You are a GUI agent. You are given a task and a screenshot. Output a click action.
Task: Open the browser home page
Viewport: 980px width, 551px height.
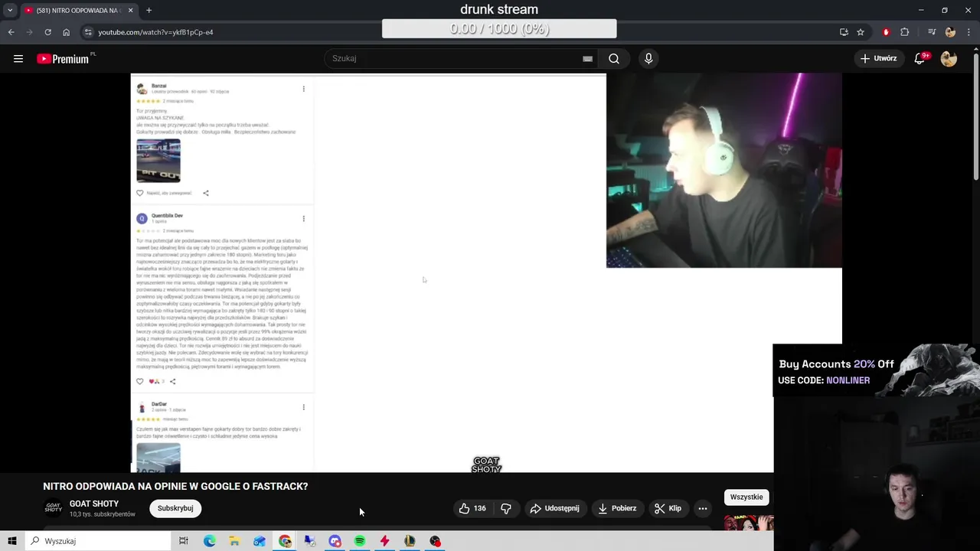[x=66, y=32]
